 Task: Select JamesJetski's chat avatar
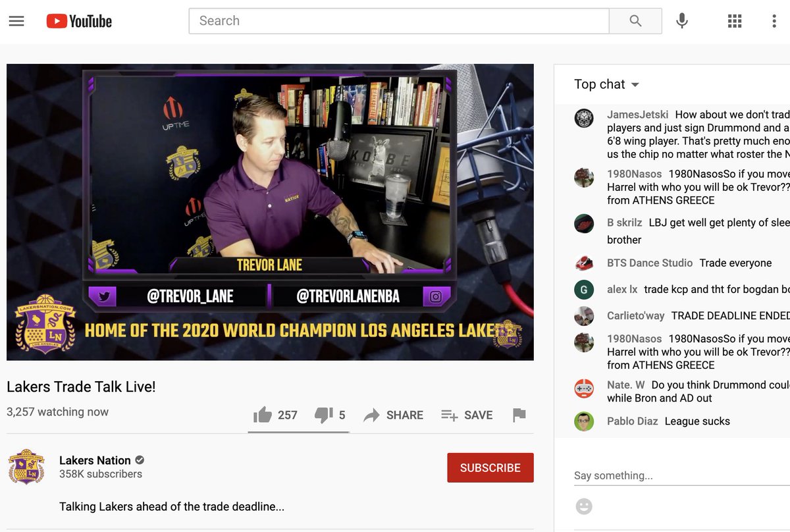(584, 119)
